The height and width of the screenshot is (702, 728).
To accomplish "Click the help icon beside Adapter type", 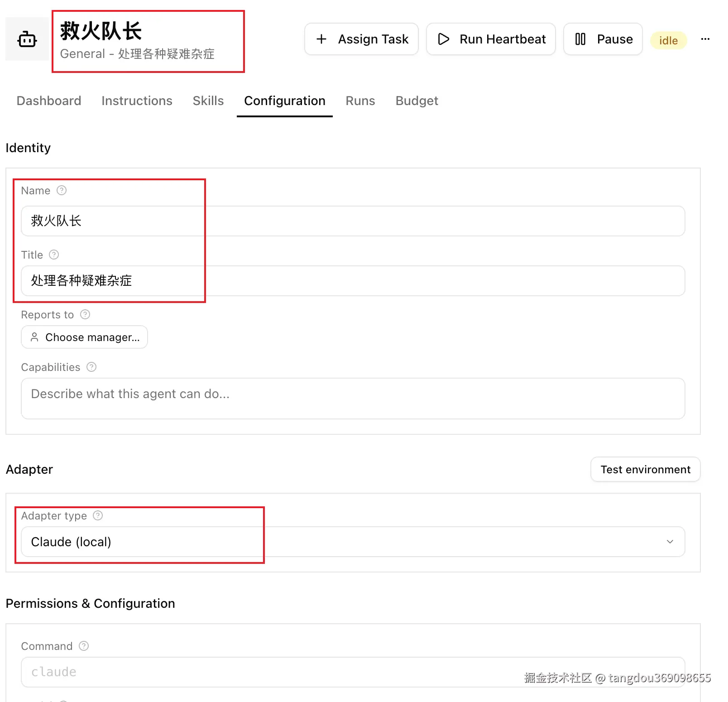I will pos(98,515).
